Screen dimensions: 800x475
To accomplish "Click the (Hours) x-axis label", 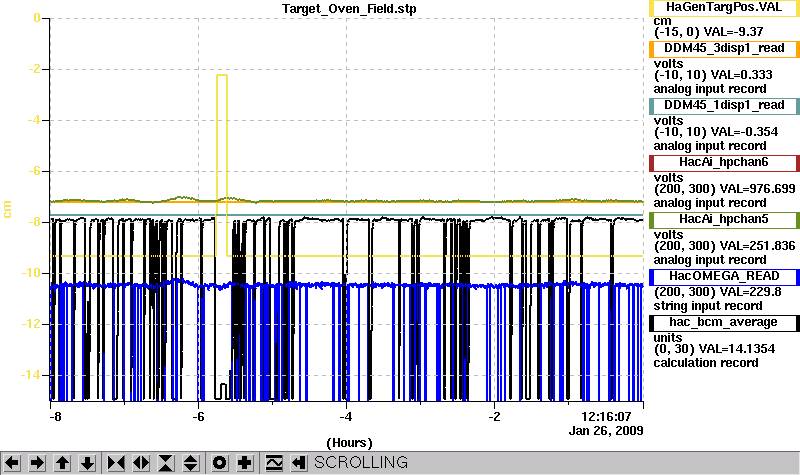I will (349, 442).
